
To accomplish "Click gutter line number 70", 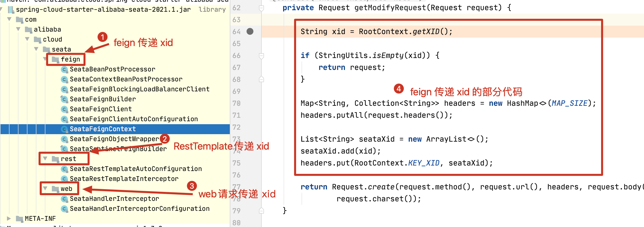I will coord(237,103).
